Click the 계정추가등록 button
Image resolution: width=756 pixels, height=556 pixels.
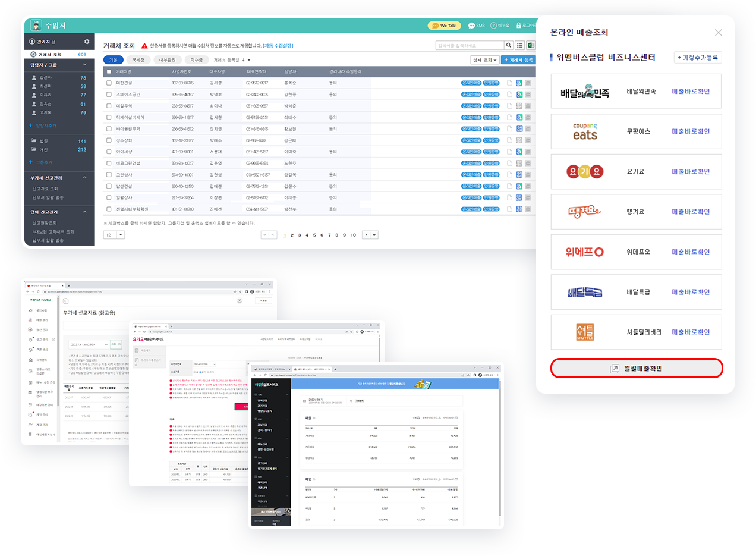click(698, 58)
